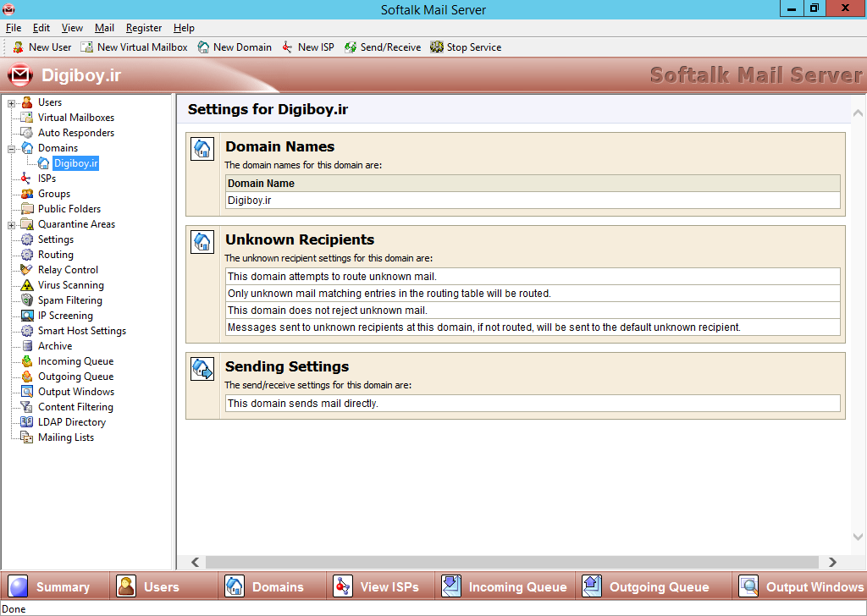Open the Domains bottom tab

tap(272, 586)
